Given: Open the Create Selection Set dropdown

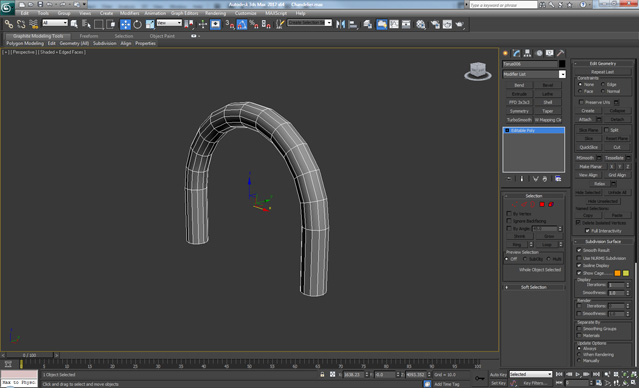Looking at the screenshot, I should coord(310,23).
